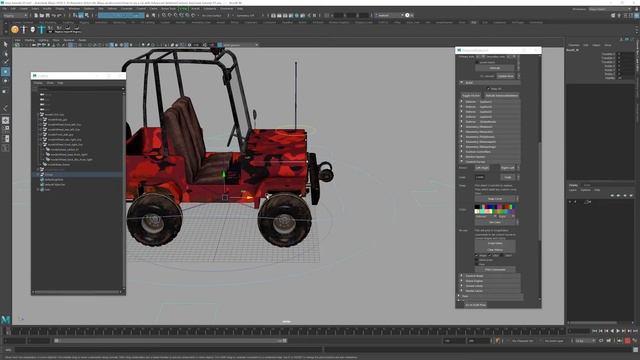Click the Toggle Fit/Adv button
The image size is (640, 360).
(x=471, y=96)
